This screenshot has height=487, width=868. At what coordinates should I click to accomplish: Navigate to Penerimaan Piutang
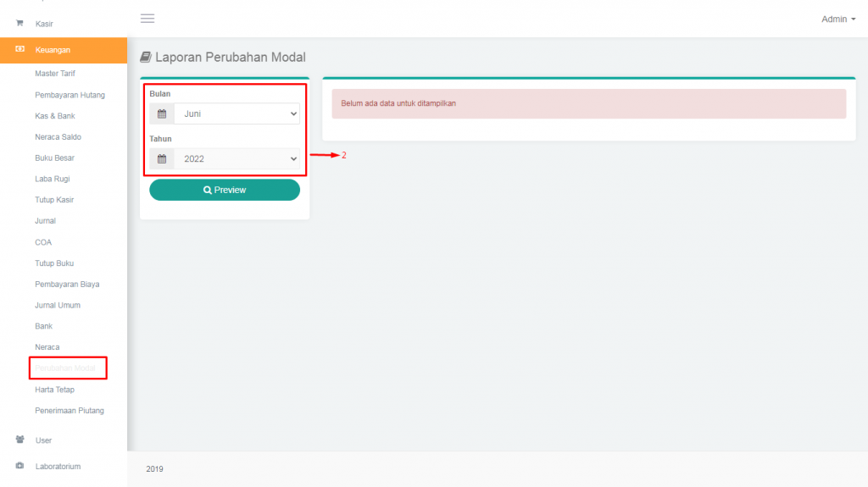(70, 411)
